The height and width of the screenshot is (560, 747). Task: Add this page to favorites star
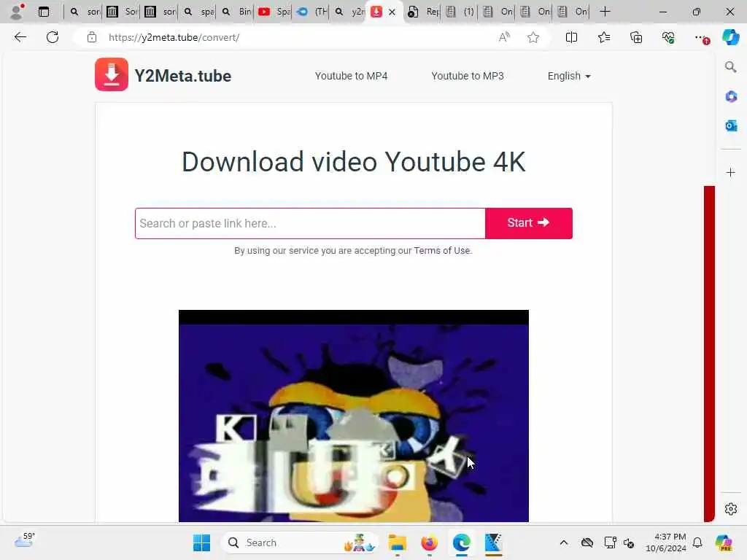coord(533,37)
